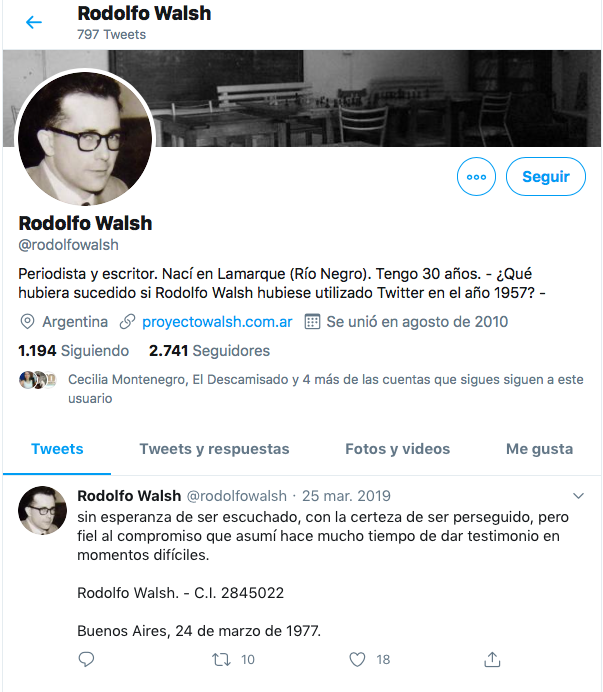Click the calendar icon beside join date
This screenshot has height=692, width=603.
312,322
